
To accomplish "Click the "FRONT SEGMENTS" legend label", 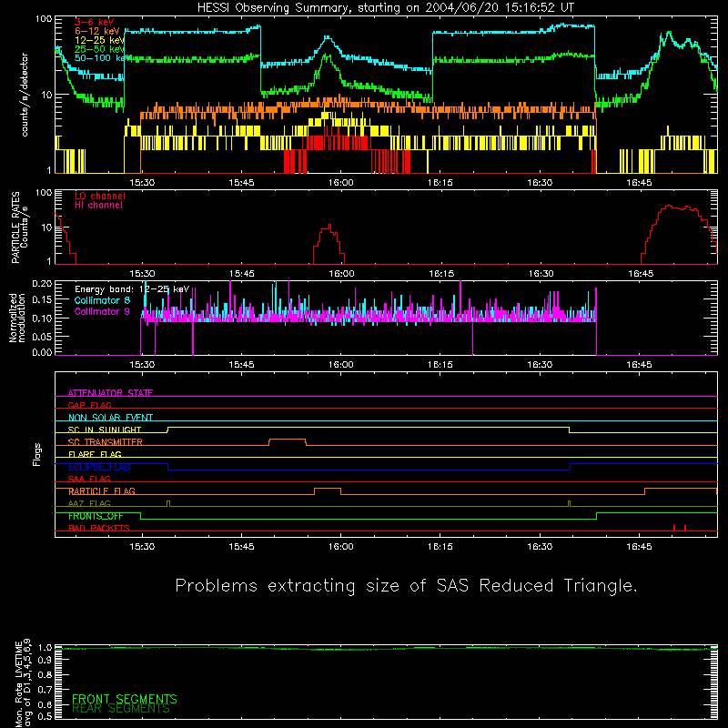I will coord(125,699).
